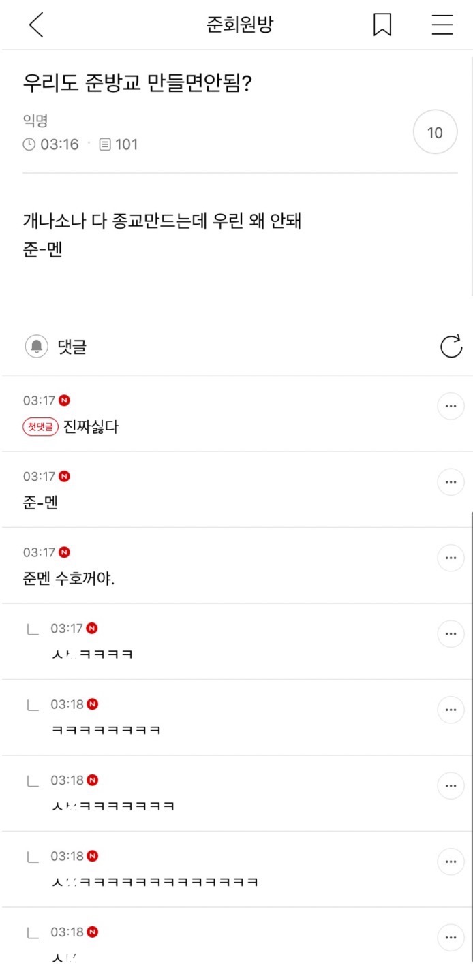This screenshot has height=980, width=473.
Task: Toggle the comment notification bell
Action: [36, 347]
